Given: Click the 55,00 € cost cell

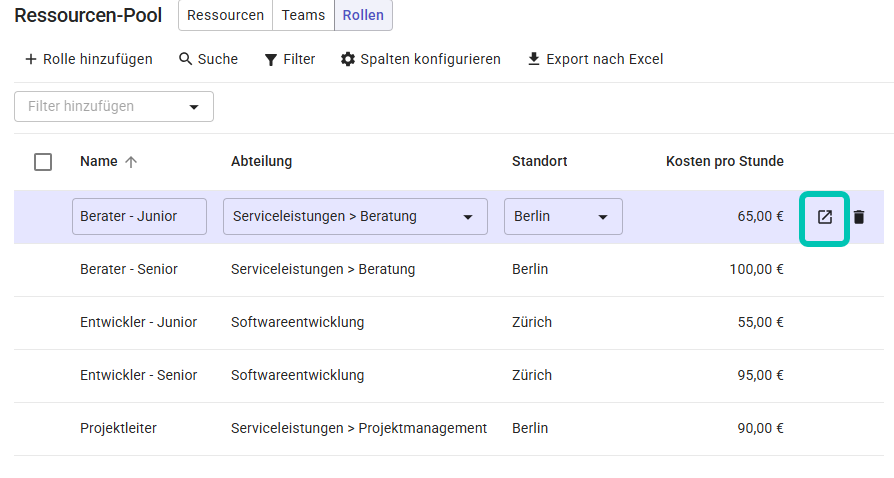Looking at the screenshot, I should click(761, 322).
